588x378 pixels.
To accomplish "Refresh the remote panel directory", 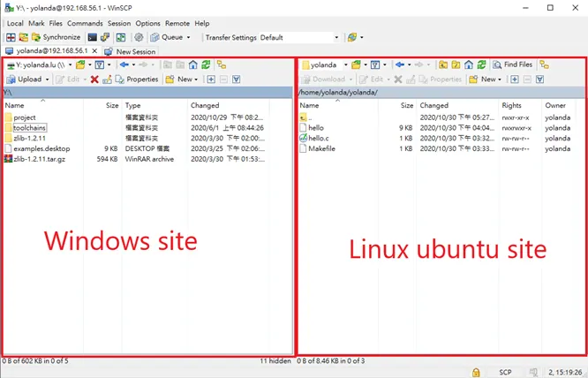I will (x=481, y=64).
